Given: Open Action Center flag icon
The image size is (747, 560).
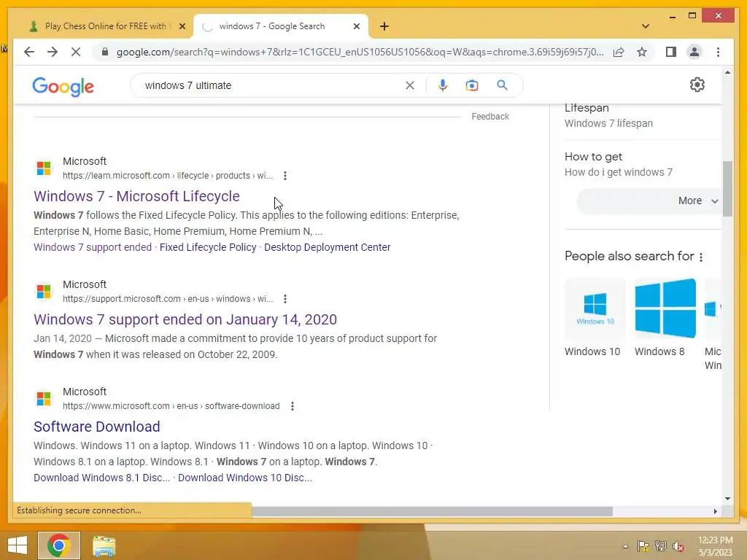Looking at the screenshot, I should (643, 546).
